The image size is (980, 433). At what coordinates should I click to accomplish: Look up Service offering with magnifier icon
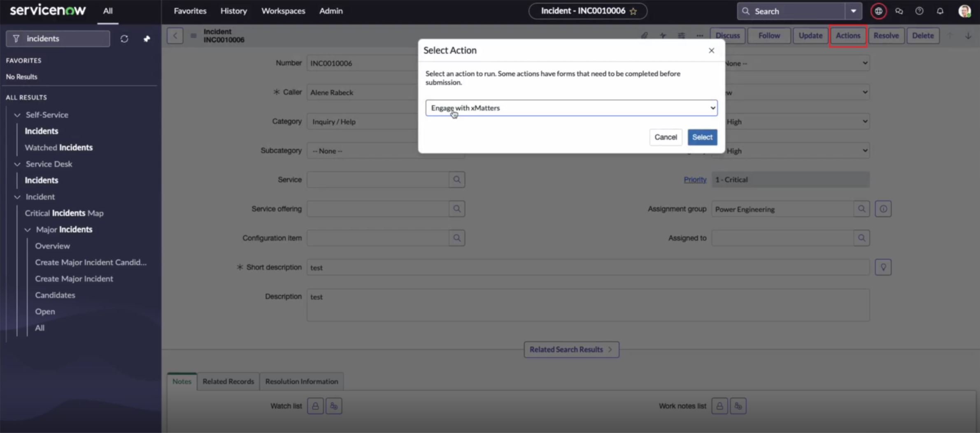(457, 209)
